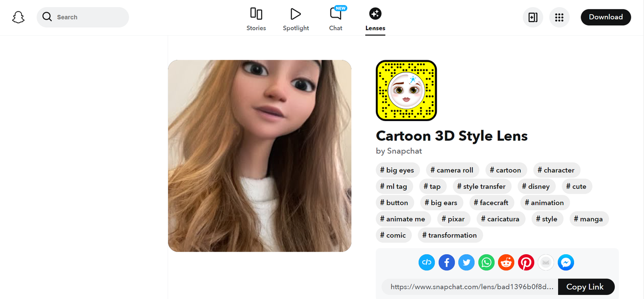Viewport: 644px width, 299px height.
Task: Click the embed code share icon
Action: [x=427, y=262]
